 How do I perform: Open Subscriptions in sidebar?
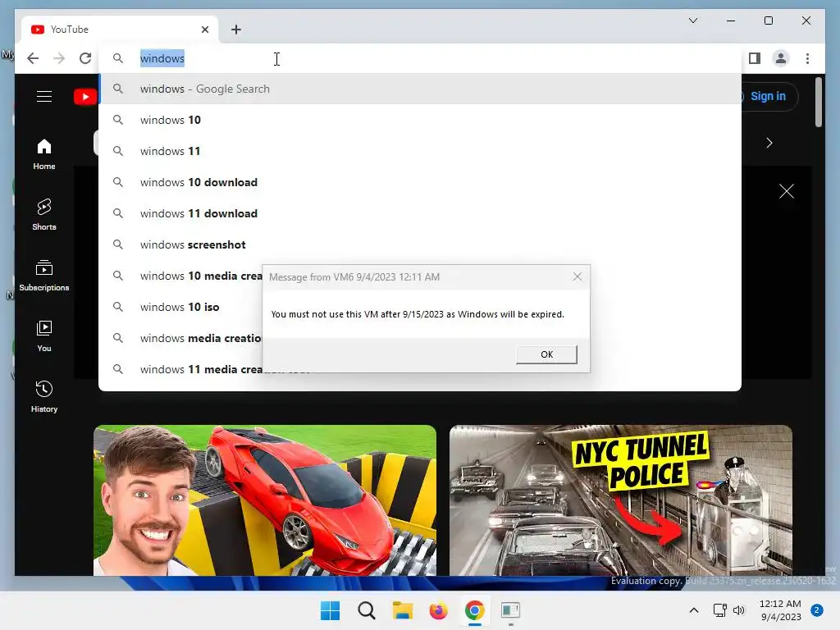click(44, 276)
